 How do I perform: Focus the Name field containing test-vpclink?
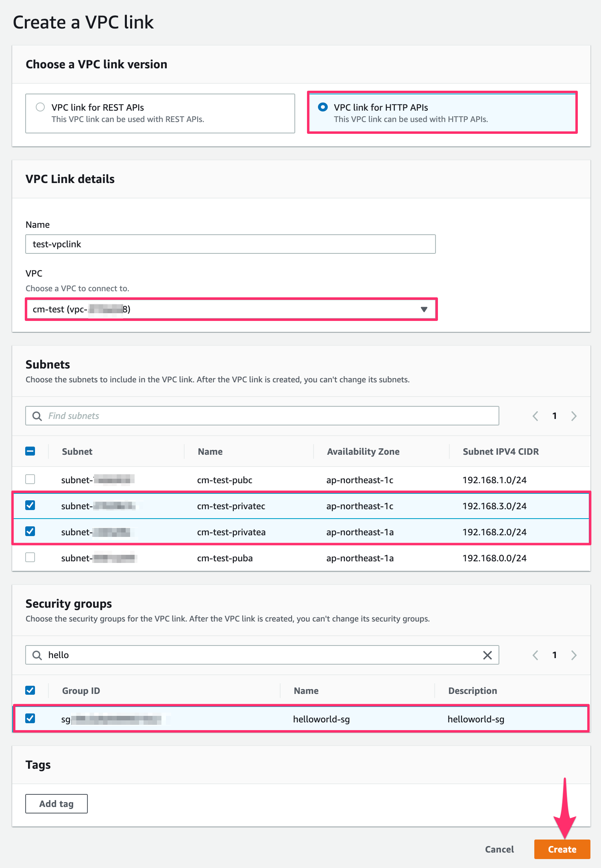230,244
